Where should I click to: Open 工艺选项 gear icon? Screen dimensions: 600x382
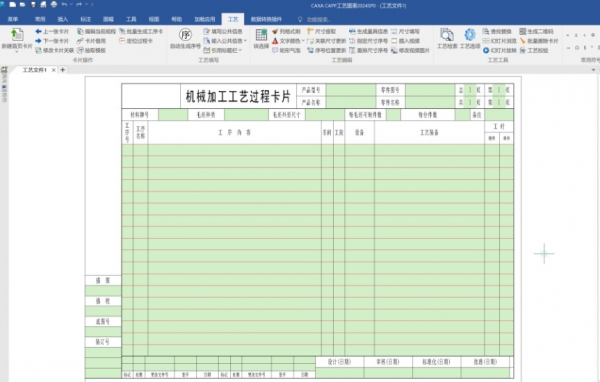[470, 35]
